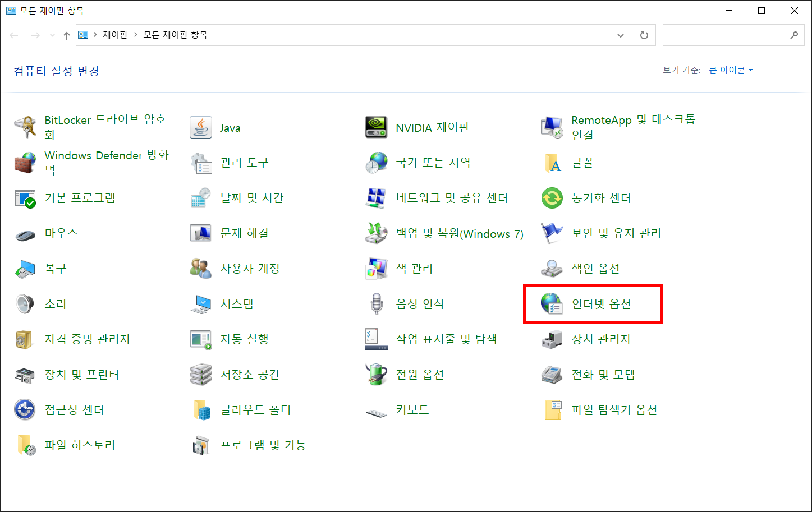
Task: Open the RemoteApp 및 데스크톱 연결 icon
Action: point(552,127)
